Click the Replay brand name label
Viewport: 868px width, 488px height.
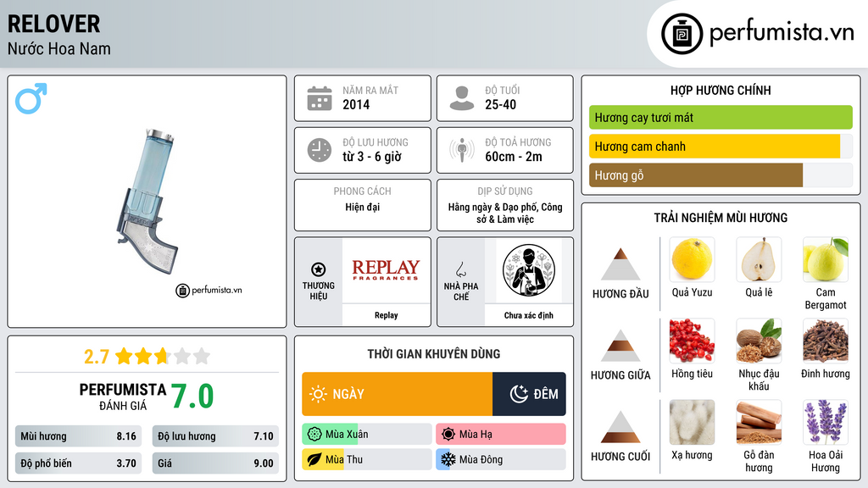point(386,315)
